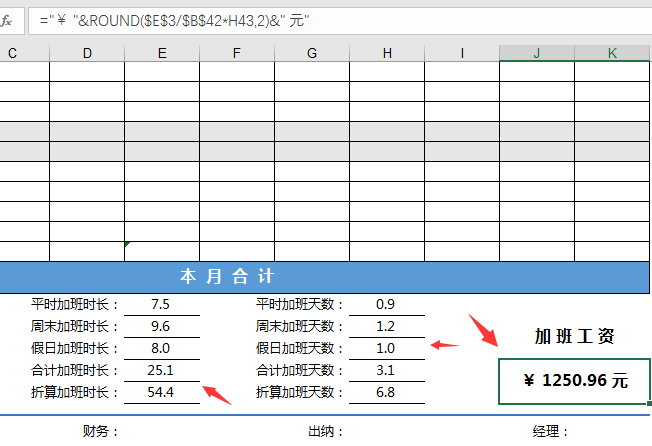Click the 合计加班时长 label

pyautogui.click(x=75, y=370)
